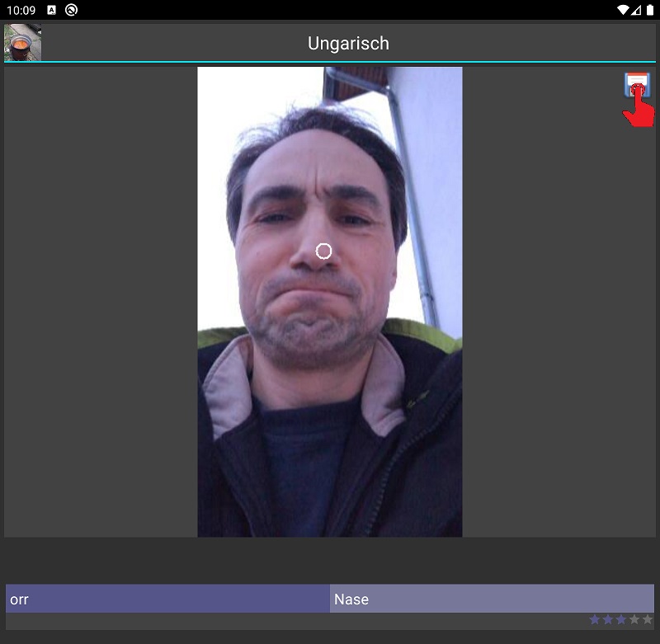Viewport: 660px width, 644px height.
Task: Tap the keyboard 'A' notification icon
Action: coord(52,10)
